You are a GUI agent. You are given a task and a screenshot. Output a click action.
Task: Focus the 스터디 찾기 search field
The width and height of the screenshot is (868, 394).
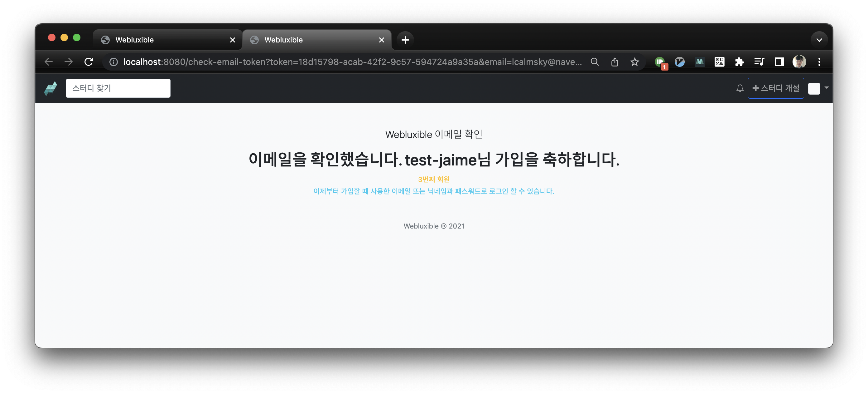(118, 88)
